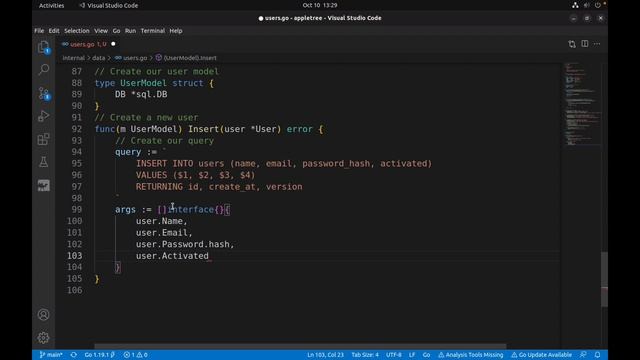Open the Accounts menu icon

click(x=44, y=315)
